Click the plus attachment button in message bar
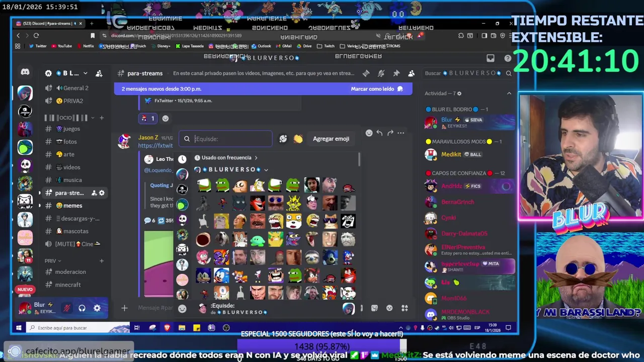The height and width of the screenshot is (362, 644). pos(124,308)
